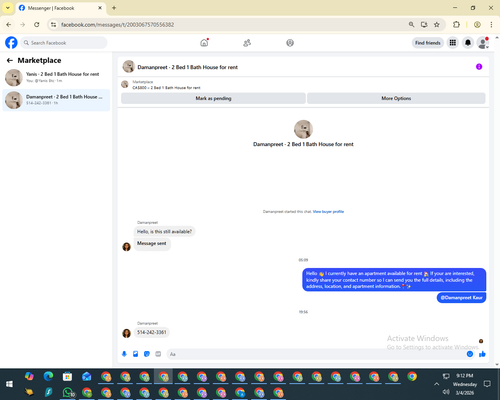Launch Microsoft Edge from the taskbar

[x=48, y=376]
